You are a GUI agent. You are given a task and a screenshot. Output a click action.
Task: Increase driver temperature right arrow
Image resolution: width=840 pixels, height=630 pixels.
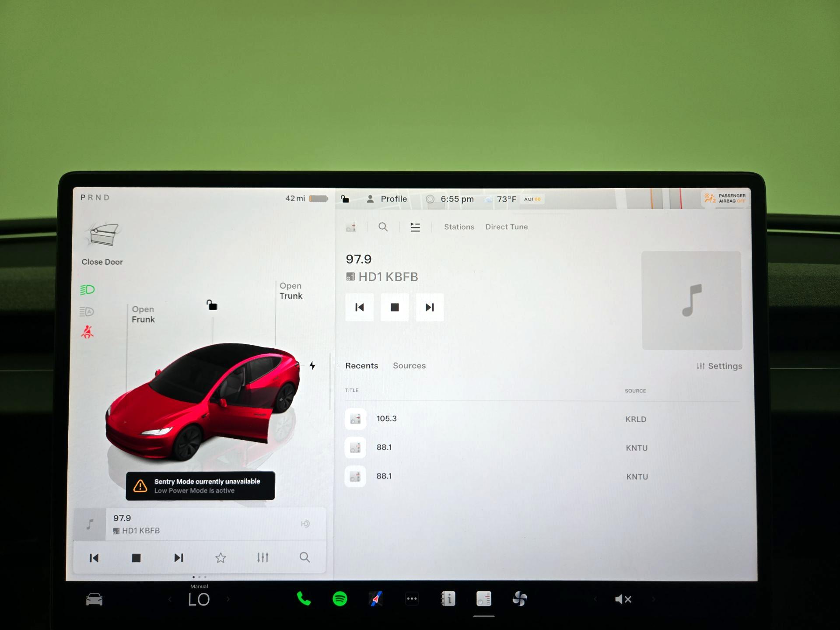(x=228, y=599)
